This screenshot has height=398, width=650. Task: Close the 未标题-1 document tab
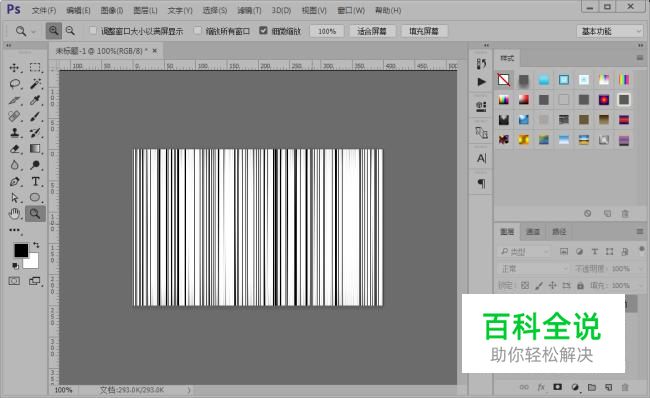point(155,51)
